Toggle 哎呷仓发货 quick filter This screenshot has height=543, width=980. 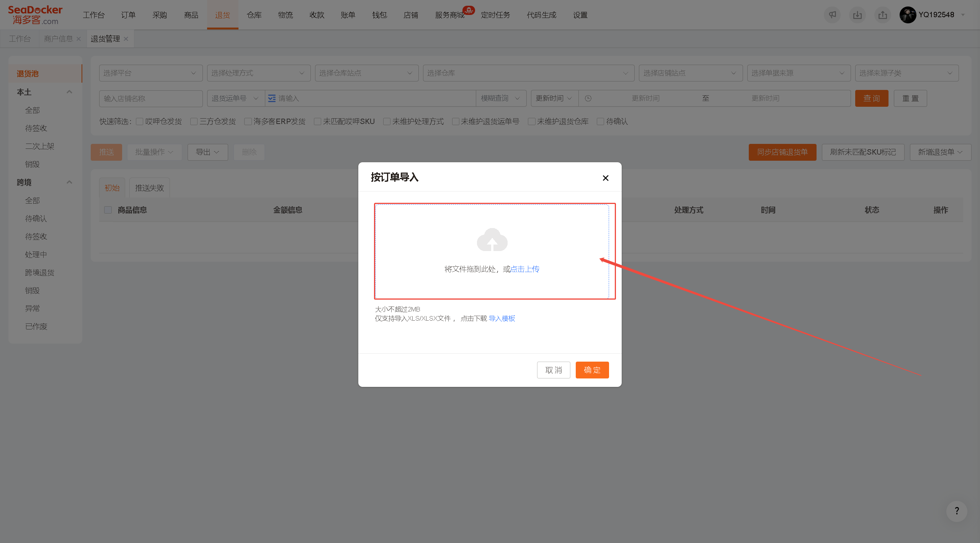(140, 121)
